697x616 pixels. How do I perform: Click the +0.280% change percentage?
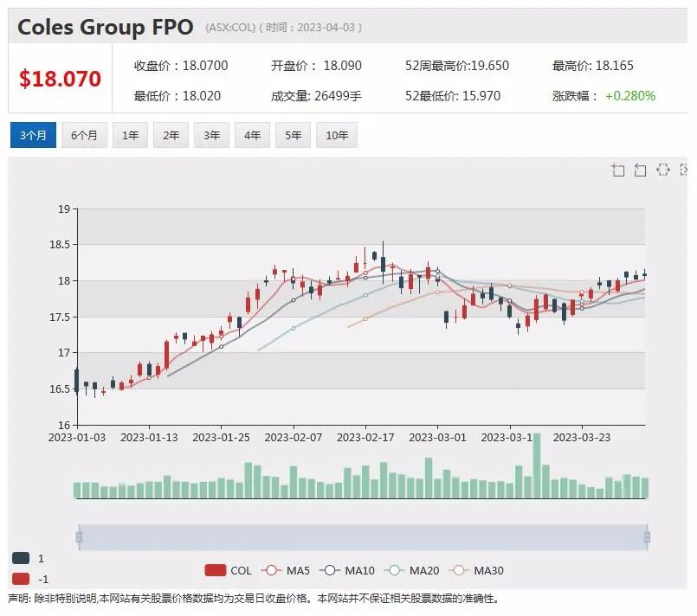tap(630, 96)
